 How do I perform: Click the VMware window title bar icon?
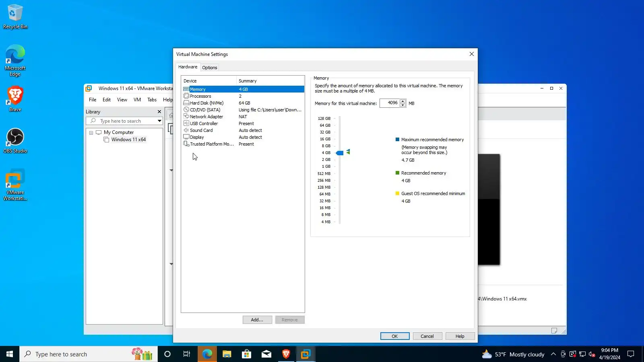pos(89,88)
